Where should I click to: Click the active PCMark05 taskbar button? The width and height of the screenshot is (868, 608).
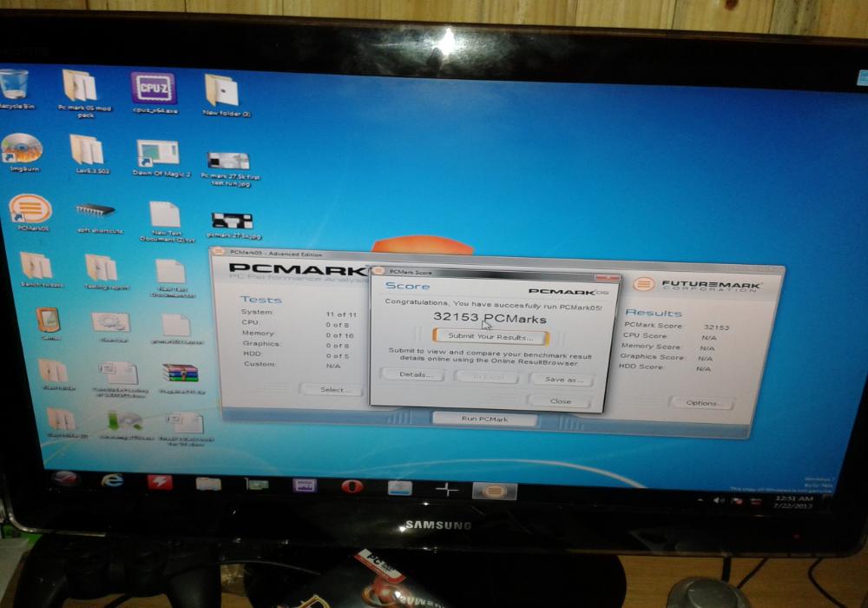pyautogui.click(x=495, y=491)
